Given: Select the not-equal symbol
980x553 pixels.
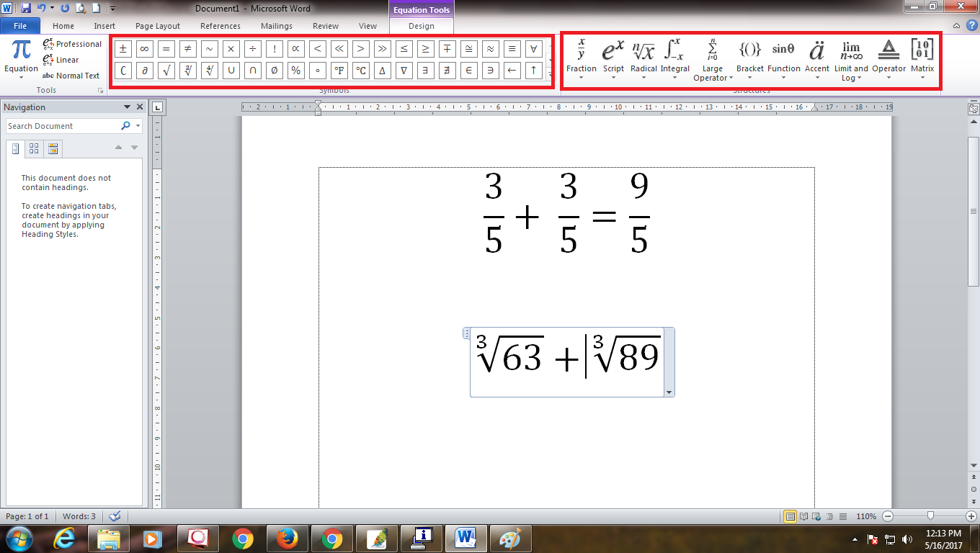Looking at the screenshot, I should coord(187,49).
